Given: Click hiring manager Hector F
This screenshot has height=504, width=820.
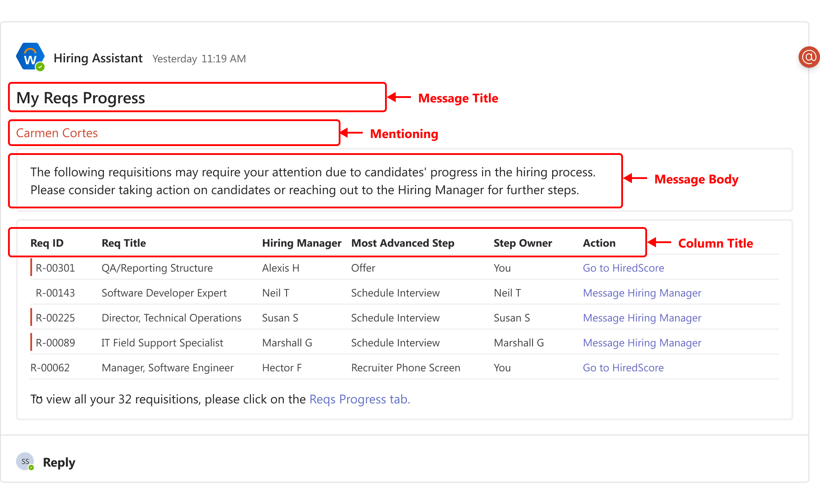Looking at the screenshot, I should point(282,368).
